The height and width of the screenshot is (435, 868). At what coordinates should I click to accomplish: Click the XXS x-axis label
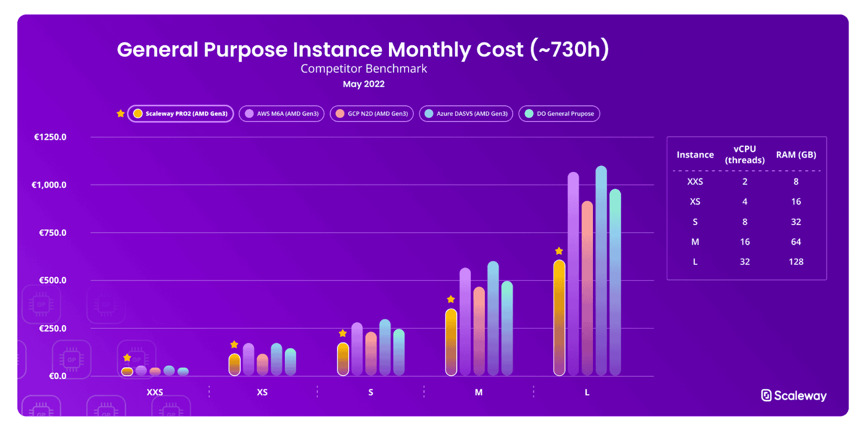(155, 392)
